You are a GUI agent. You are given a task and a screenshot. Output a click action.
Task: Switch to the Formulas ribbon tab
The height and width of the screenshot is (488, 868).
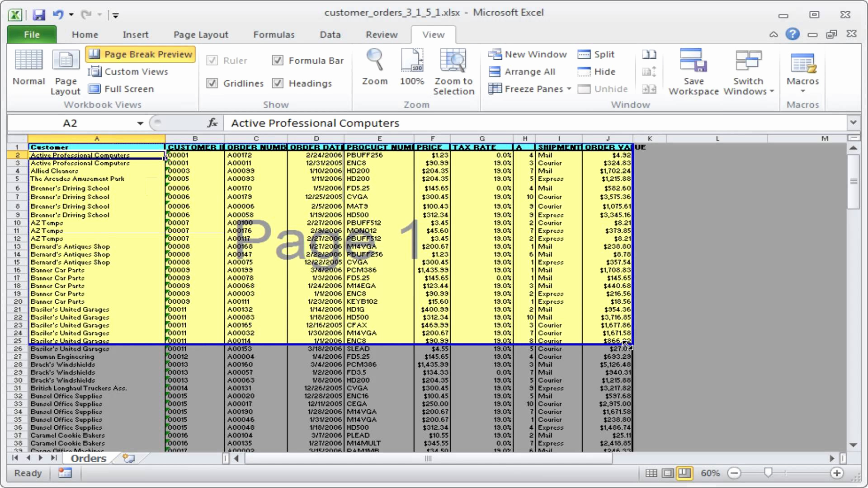(274, 34)
